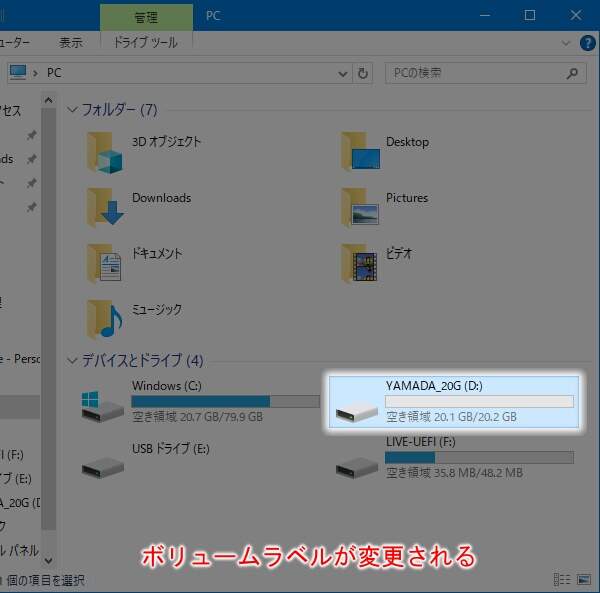Image resolution: width=600 pixels, height=593 pixels.
Task: Switch to details view icon in status bar
Action: pos(562,580)
